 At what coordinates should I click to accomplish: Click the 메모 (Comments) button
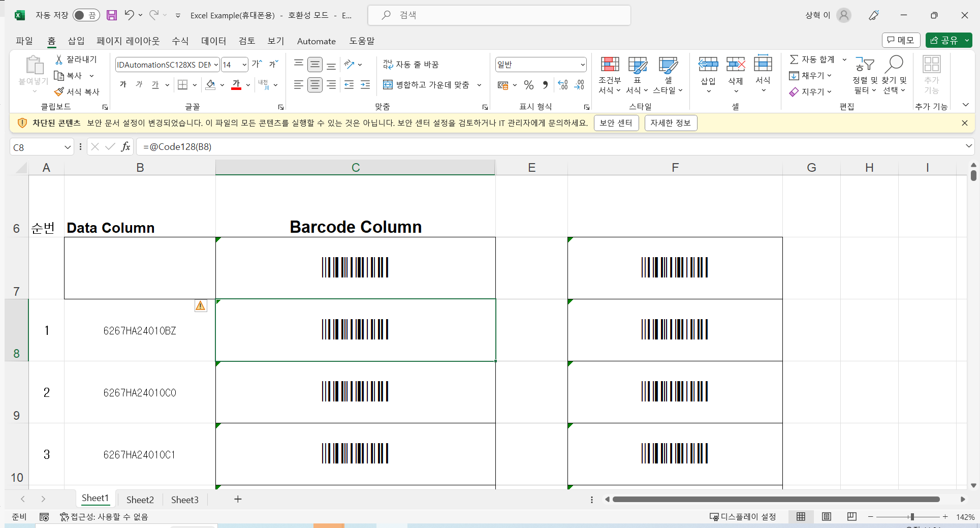tap(901, 40)
